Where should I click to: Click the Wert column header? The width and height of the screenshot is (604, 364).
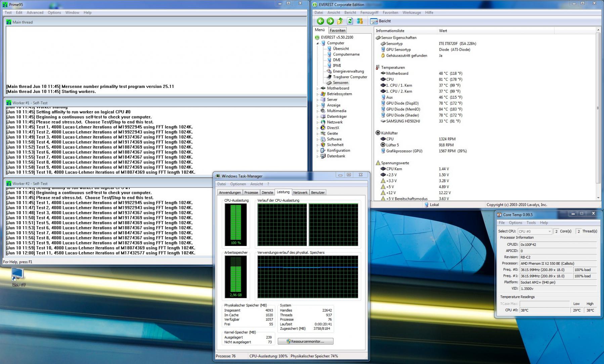443,31
